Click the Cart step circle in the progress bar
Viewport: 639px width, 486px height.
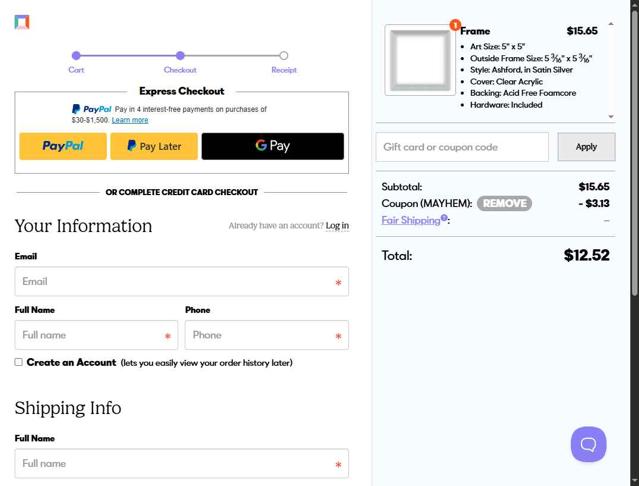click(x=76, y=55)
